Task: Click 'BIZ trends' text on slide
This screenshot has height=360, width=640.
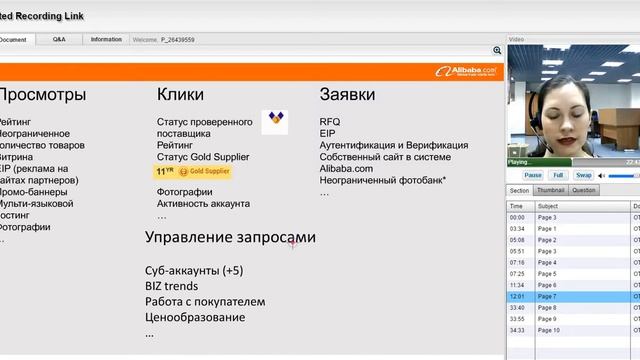Action: 171,286
